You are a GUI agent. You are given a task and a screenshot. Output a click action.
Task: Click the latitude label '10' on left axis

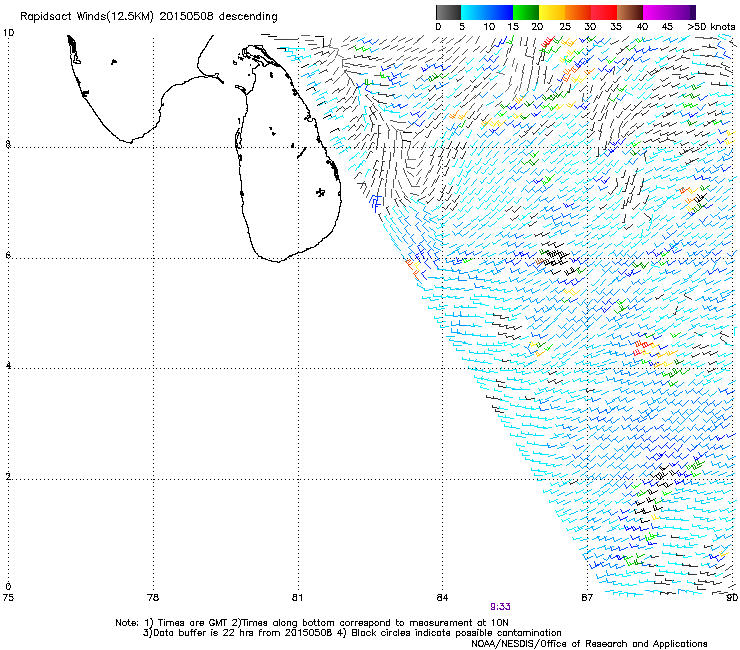click(8, 33)
